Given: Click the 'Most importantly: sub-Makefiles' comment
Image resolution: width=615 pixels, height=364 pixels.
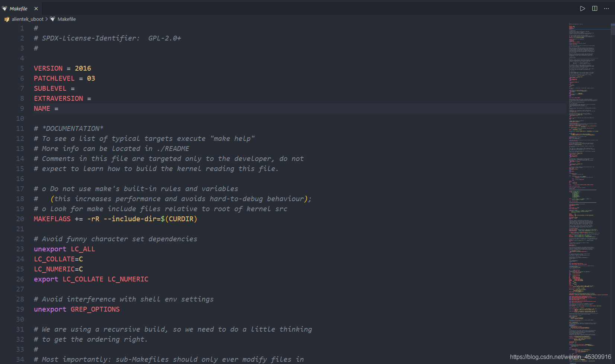Looking at the screenshot, I should pos(169,360).
